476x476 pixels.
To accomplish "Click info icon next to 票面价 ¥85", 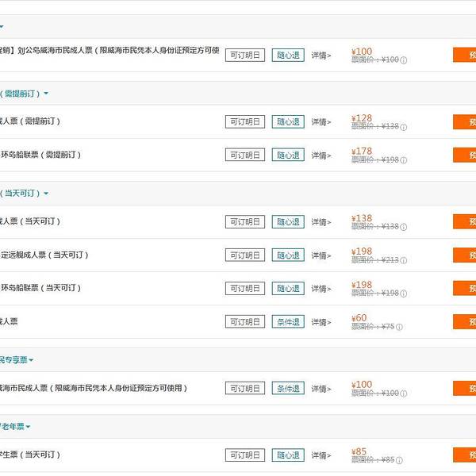I will coord(398,460).
